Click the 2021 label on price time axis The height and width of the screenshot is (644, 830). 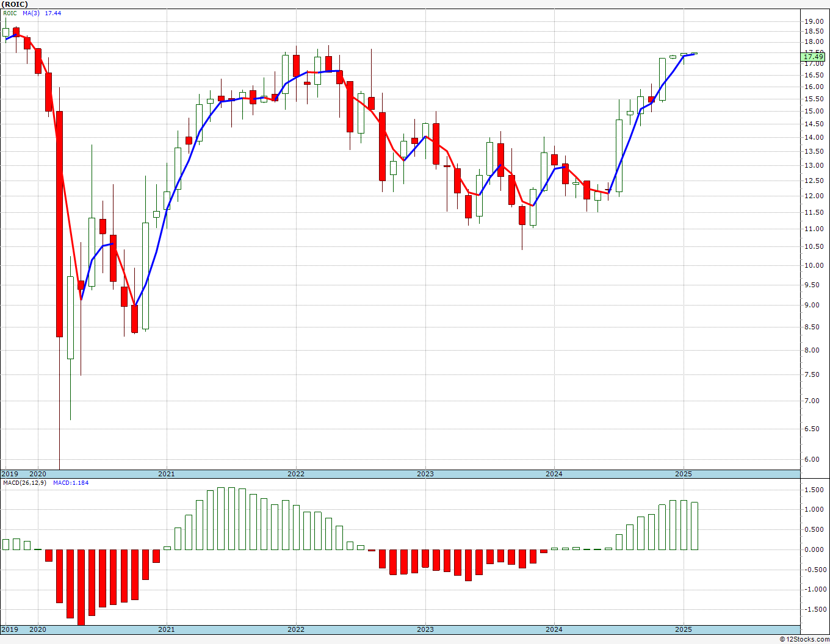pos(167,474)
